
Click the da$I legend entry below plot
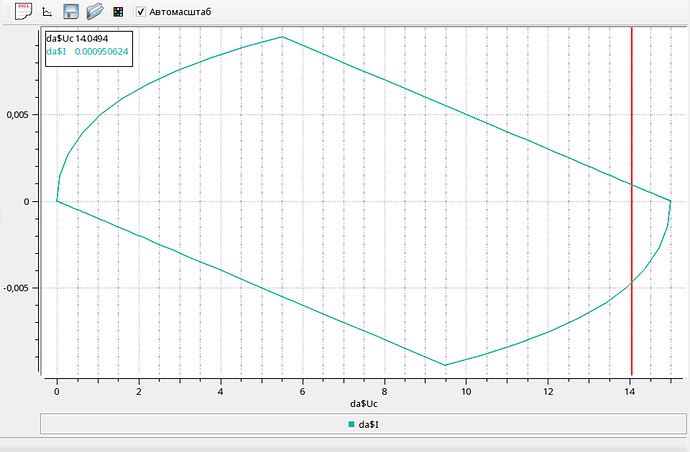point(363,424)
